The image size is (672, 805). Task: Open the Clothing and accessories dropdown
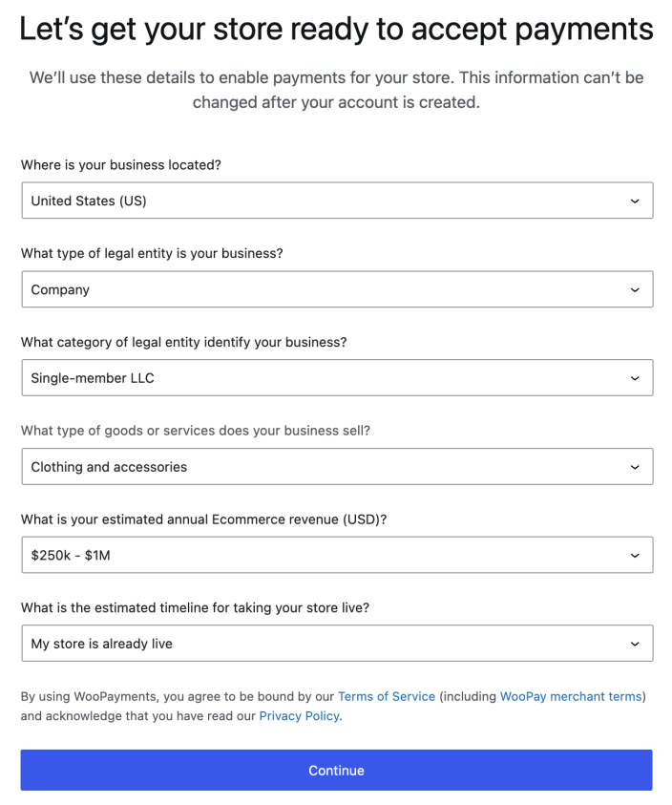pyautogui.click(x=325, y=467)
